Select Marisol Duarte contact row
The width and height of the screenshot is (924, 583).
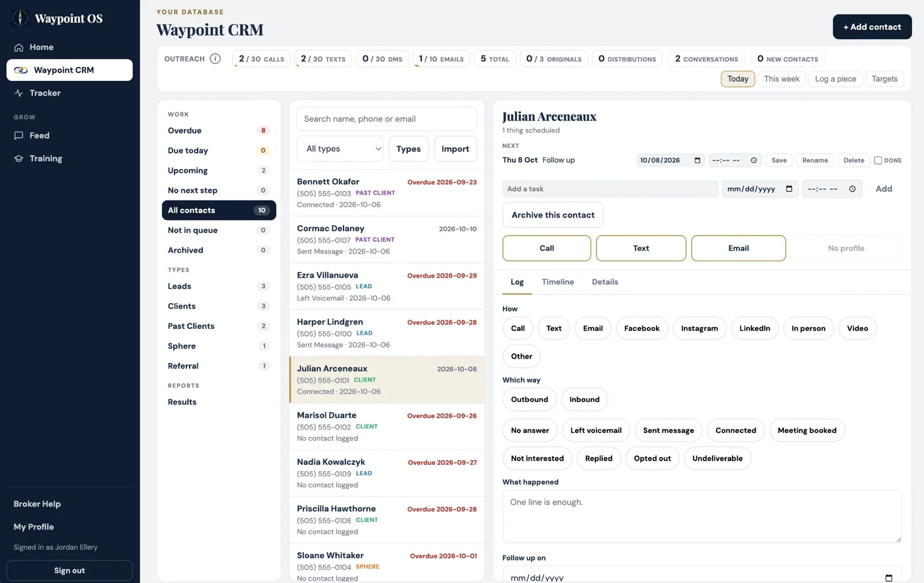point(387,427)
